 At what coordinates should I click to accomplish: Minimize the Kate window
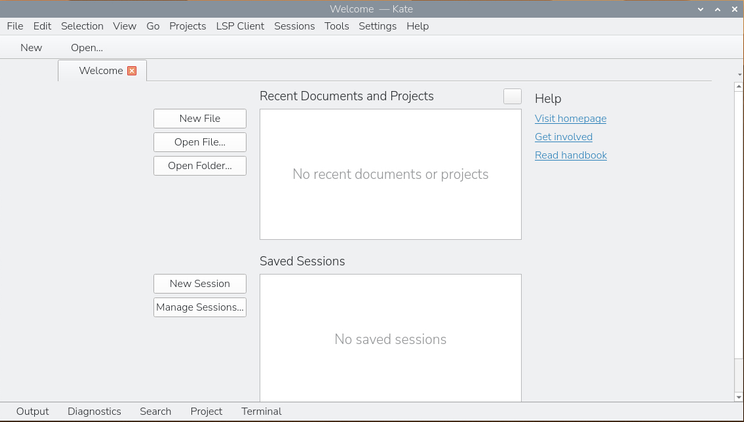(x=700, y=9)
